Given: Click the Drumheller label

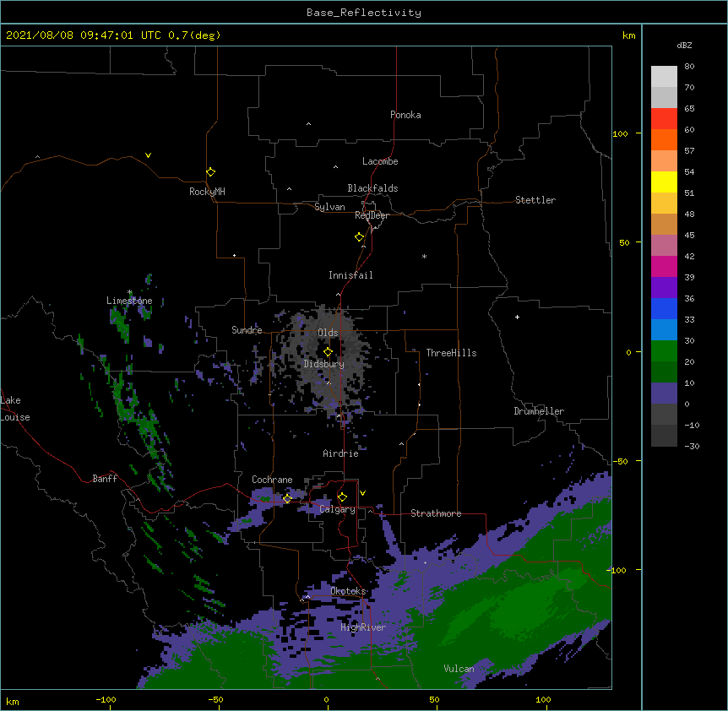Looking at the screenshot, I should (539, 411).
